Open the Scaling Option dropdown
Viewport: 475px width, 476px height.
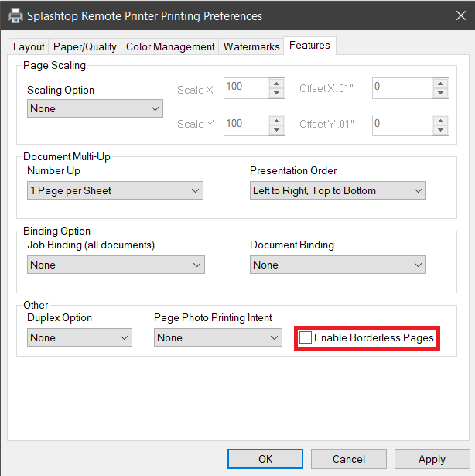(x=94, y=109)
